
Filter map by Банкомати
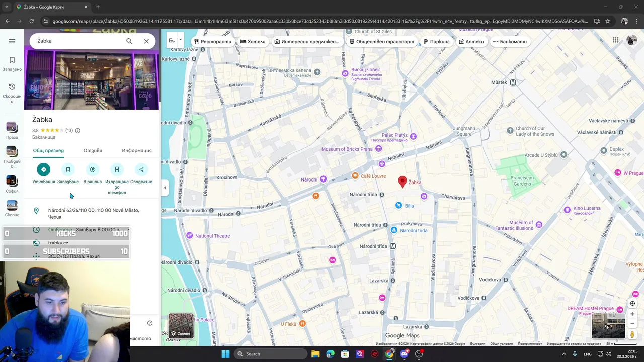[x=510, y=42]
